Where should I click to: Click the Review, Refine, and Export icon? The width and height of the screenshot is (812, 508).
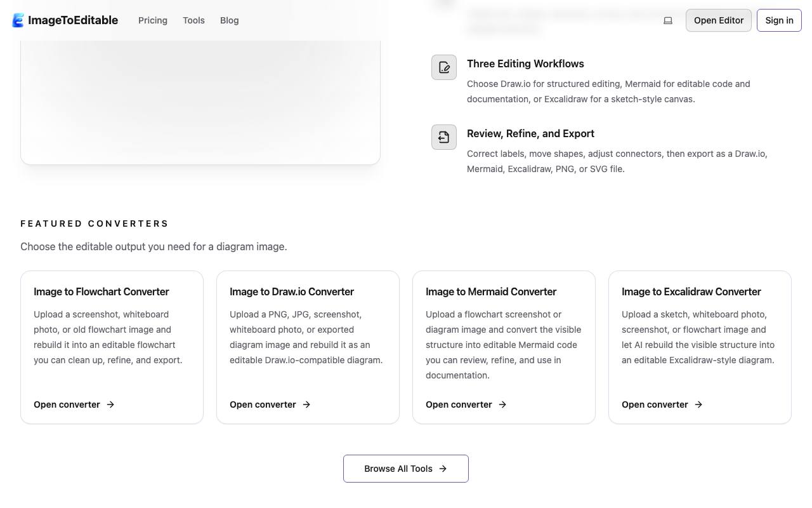click(444, 137)
